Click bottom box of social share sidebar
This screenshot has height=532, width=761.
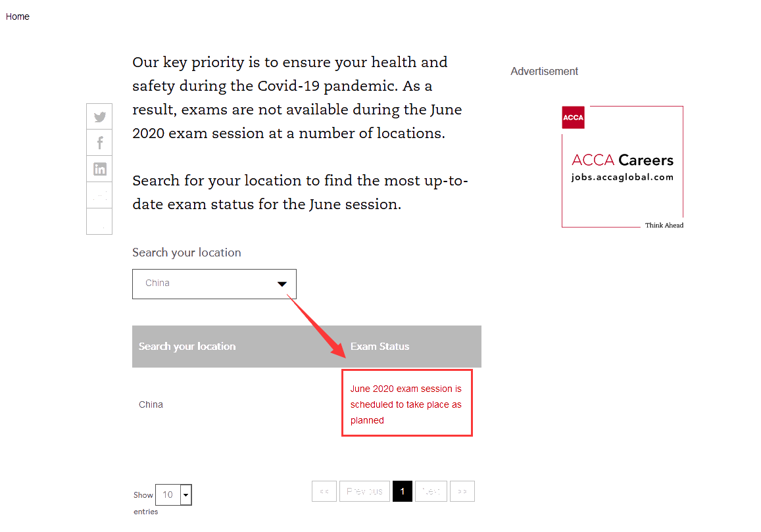point(99,222)
